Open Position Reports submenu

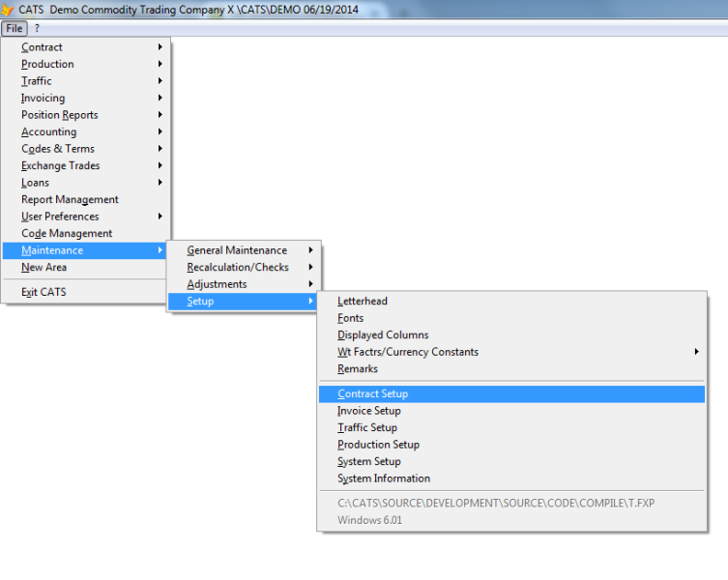tap(84, 115)
